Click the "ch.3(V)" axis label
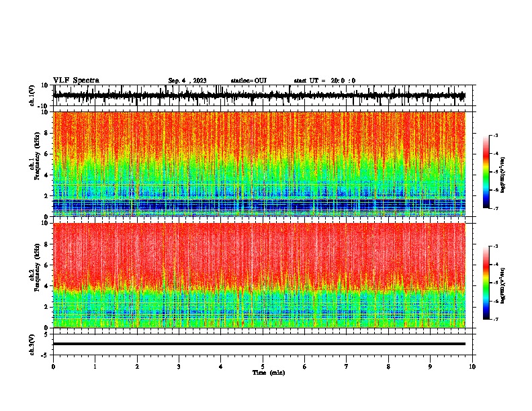 click(x=32, y=345)
